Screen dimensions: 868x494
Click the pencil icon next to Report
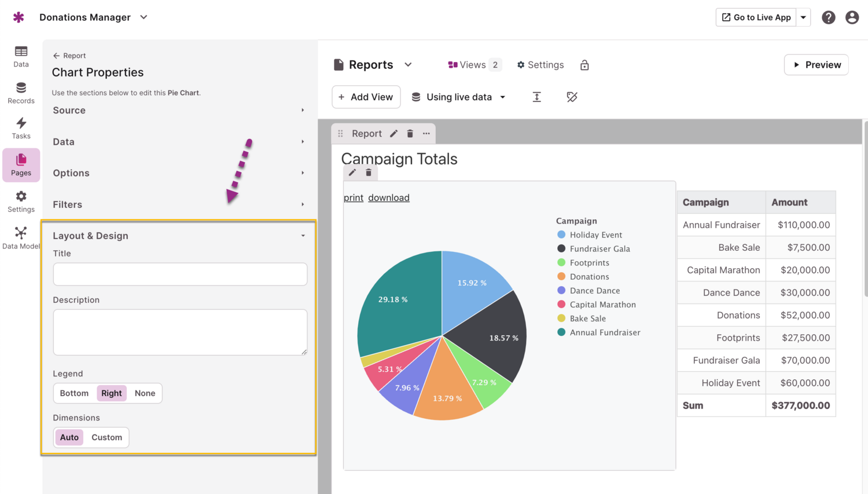pyautogui.click(x=393, y=134)
